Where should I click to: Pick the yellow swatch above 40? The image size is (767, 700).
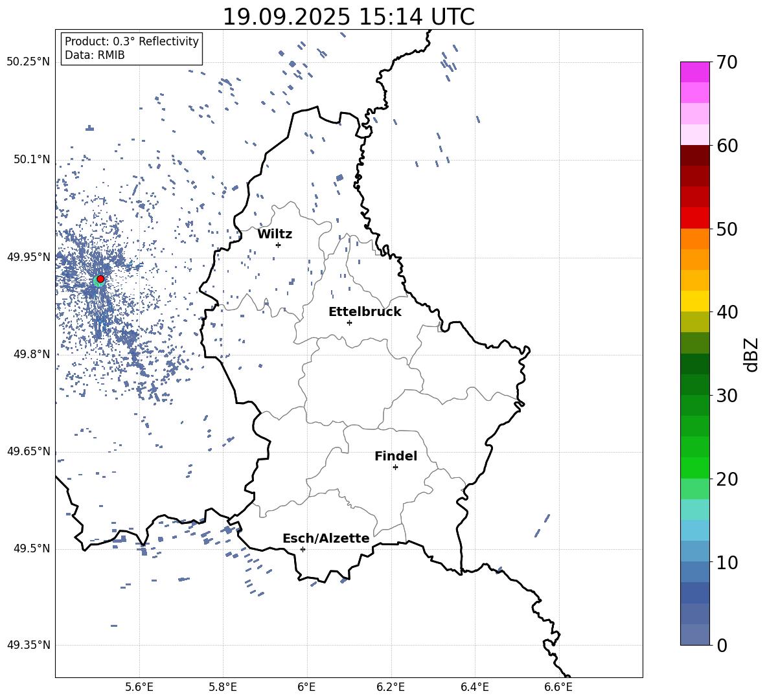[x=694, y=301]
